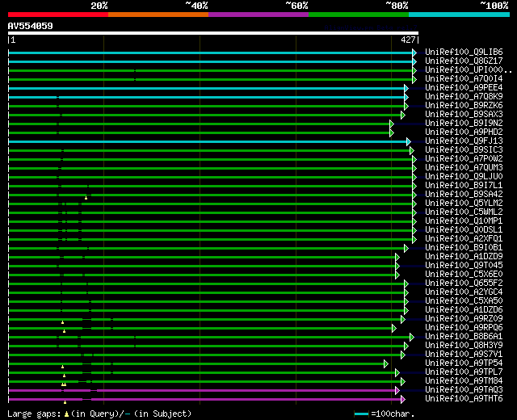Select the cyan alignment bar for A7Q8K9
This screenshot has height=420, width=517.
[x=202, y=96]
